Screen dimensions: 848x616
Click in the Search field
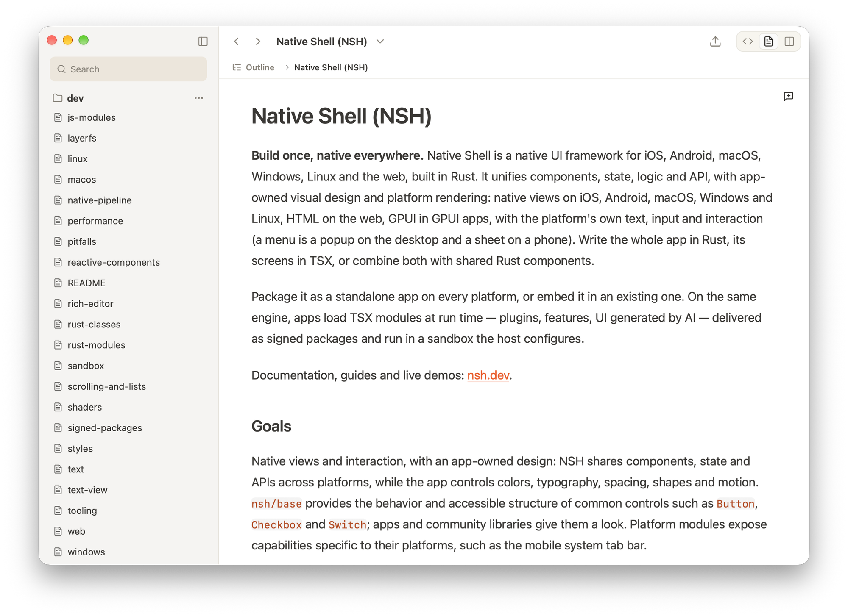(x=128, y=69)
